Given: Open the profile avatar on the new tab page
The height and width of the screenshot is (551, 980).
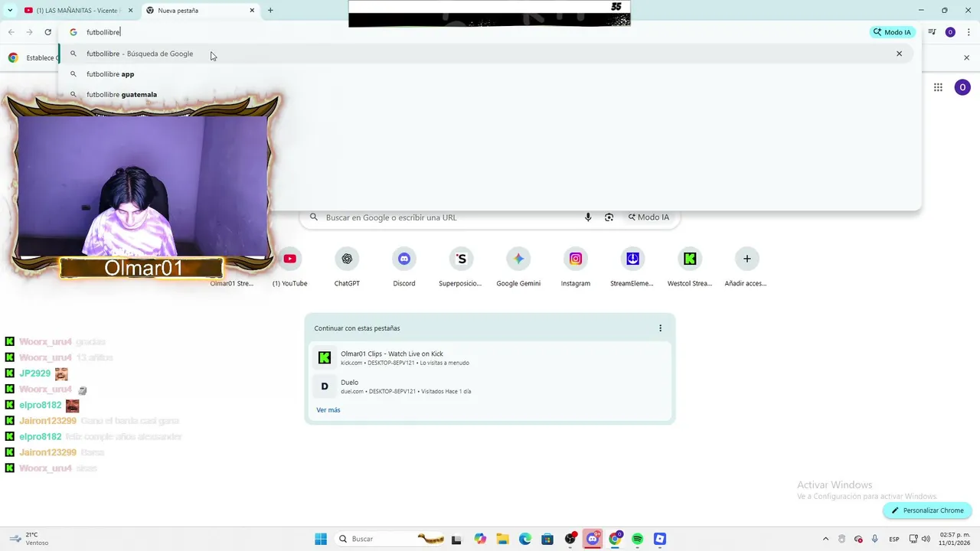Looking at the screenshot, I should (x=962, y=87).
